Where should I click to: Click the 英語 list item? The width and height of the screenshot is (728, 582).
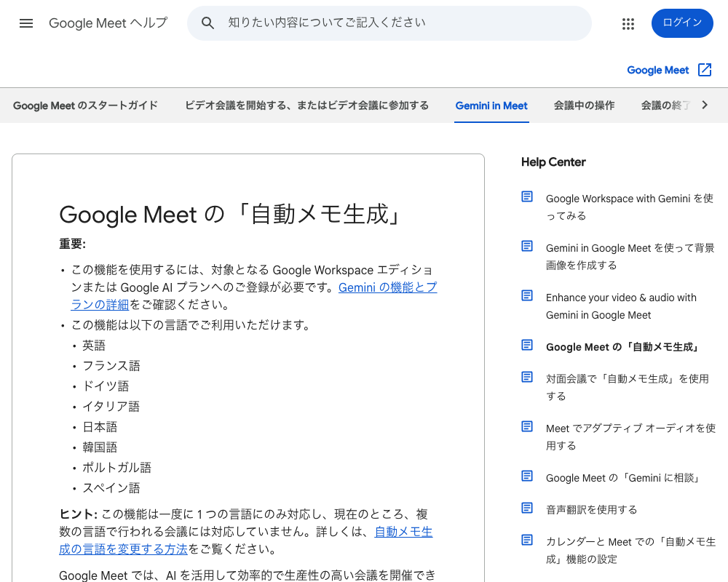point(94,346)
